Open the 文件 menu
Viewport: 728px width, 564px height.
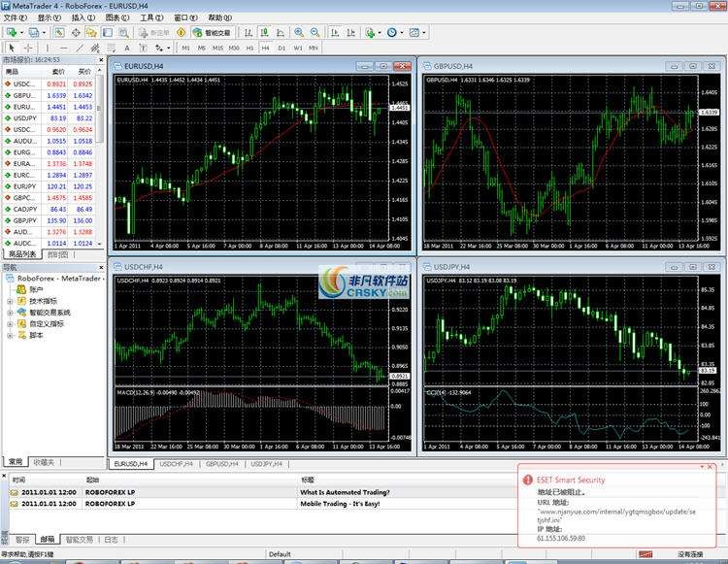[x=15, y=17]
